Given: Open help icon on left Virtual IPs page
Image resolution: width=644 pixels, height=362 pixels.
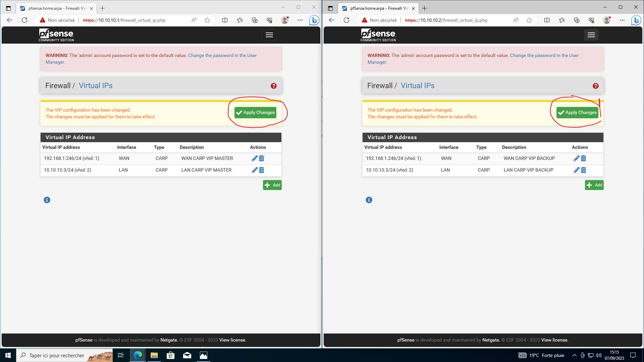Looking at the screenshot, I should 274,86.
